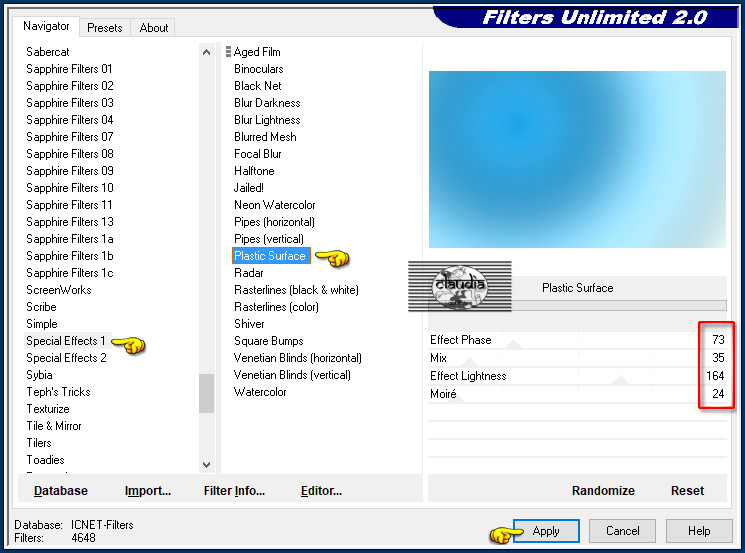
Task: Choose Venetian Blinds (vertical) filter
Action: (x=292, y=375)
